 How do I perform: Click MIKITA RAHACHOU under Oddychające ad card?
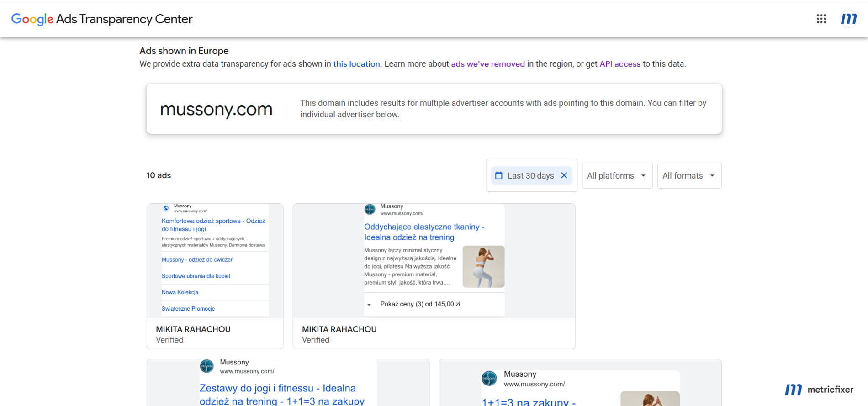(x=339, y=329)
